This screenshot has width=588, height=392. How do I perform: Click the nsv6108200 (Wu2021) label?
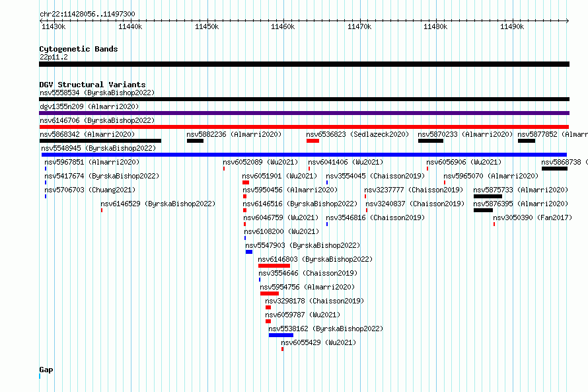[281, 231]
